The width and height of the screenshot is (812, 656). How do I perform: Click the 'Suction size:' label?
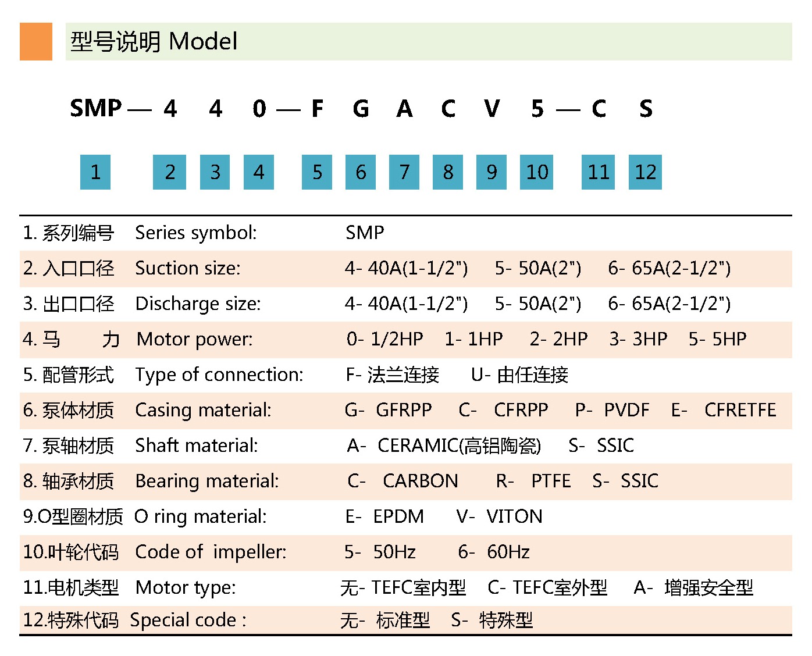[188, 268]
